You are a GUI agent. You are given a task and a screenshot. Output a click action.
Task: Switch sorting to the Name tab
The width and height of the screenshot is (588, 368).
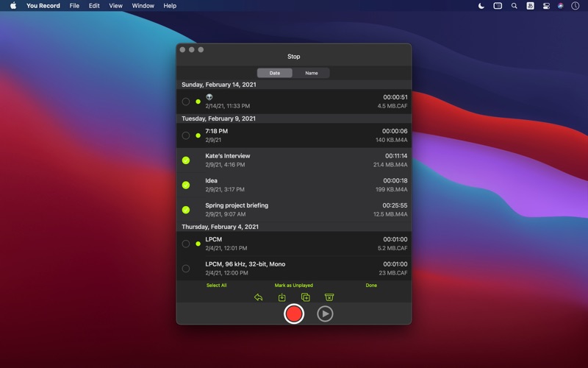pyautogui.click(x=312, y=73)
